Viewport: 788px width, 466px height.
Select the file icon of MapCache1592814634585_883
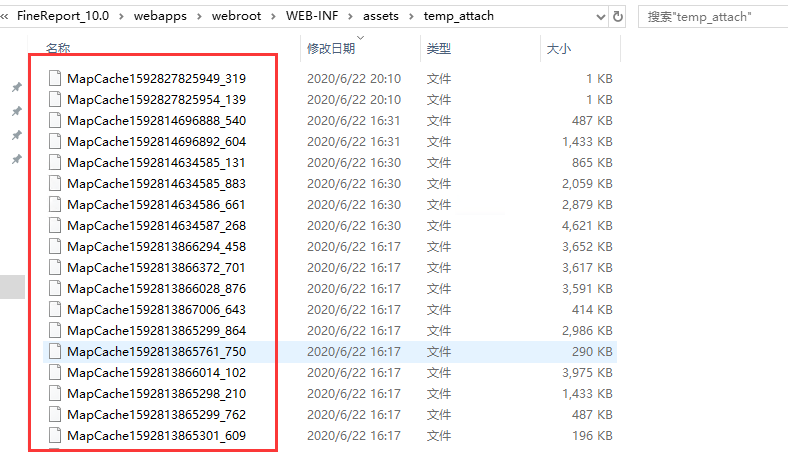[55, 183]
